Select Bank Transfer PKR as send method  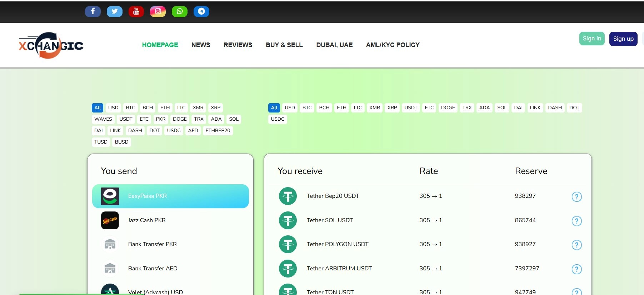tap(170, 244)
